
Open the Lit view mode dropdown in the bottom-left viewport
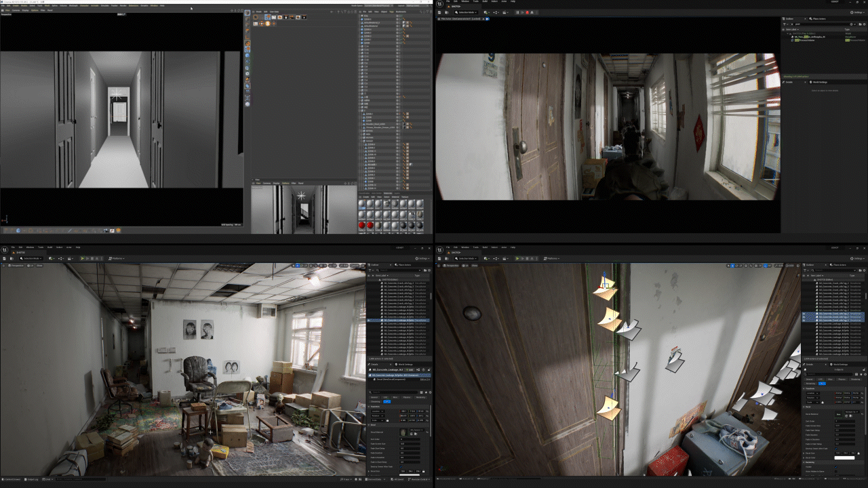[x=31, y=266]
